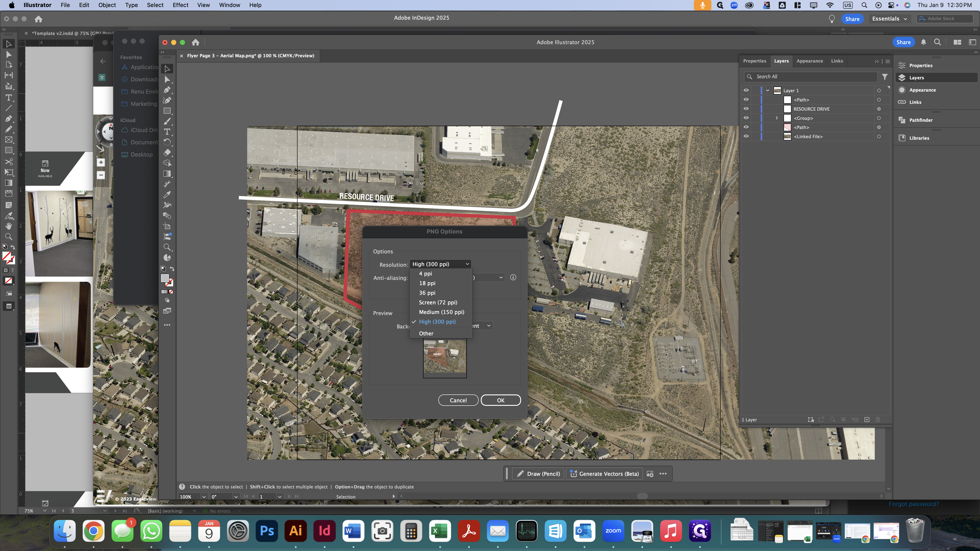Viewport: 980px width, 551px height.
Task: Click the layer filter funnel icon
Action: [885, 77]
